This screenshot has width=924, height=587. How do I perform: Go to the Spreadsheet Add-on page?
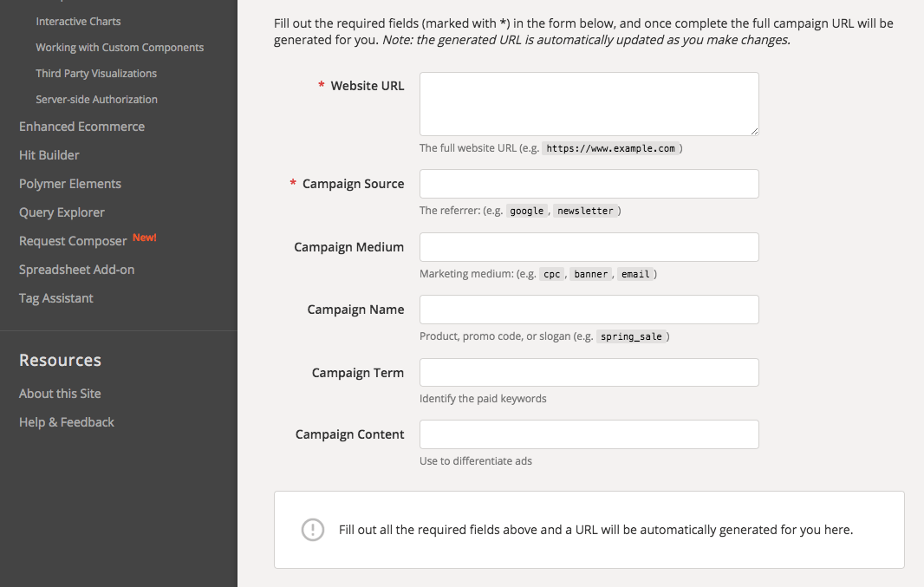tap(76, 269)
